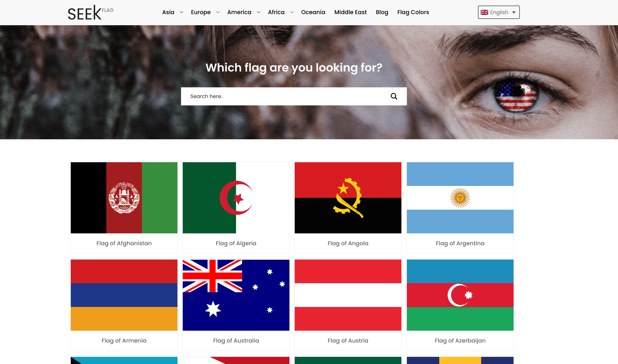Image resolution: width=618 pixels, height=364 pixels.
Task: Click the magnifying glass search icon
Action: 394,96
